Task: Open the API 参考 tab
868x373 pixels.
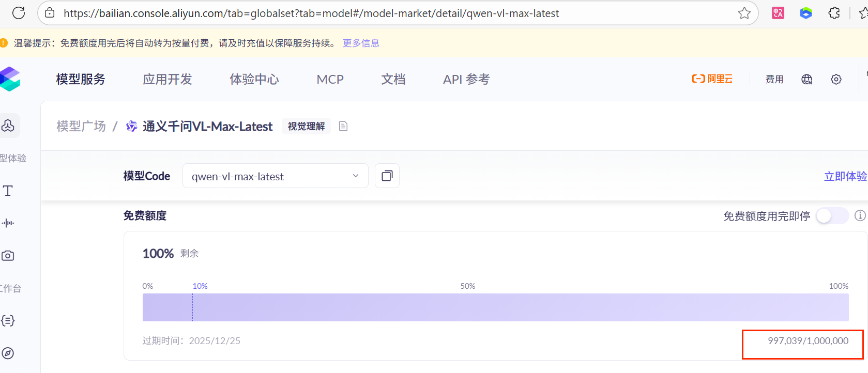Action: 466,79
